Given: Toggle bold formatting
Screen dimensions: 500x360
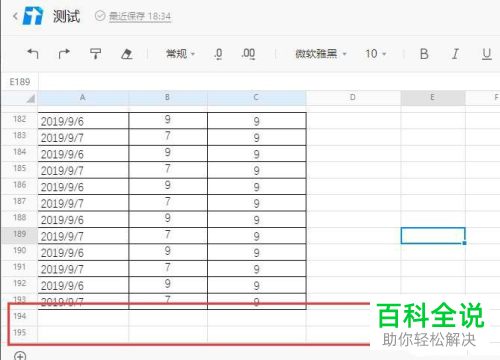Looking at the screenshot, I should (x=424, y=54).
